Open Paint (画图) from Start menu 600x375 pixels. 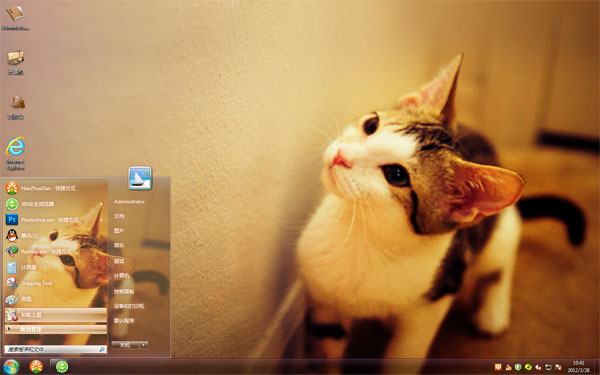pyautogui.click(x=55, y=299)
